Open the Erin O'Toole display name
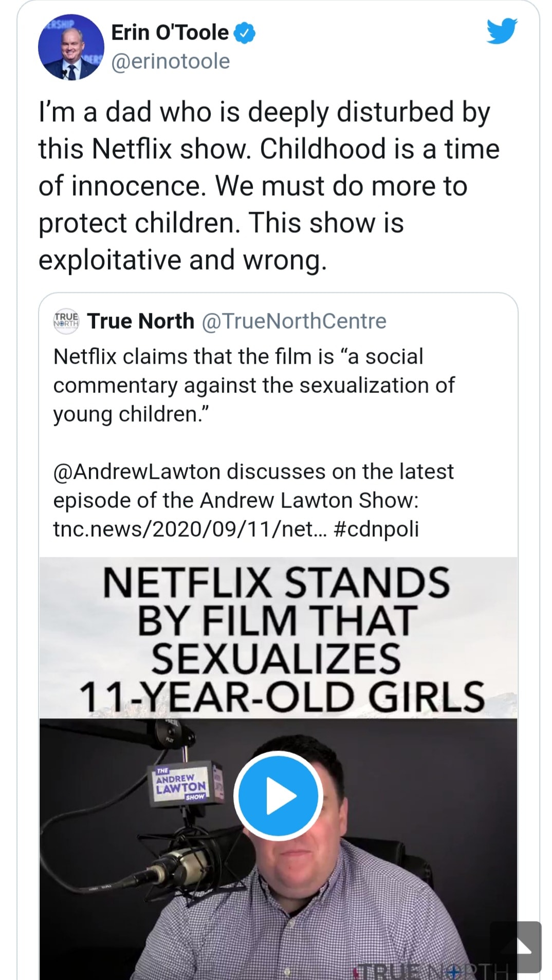Screen dimensions: 552x980 point(170,32)
